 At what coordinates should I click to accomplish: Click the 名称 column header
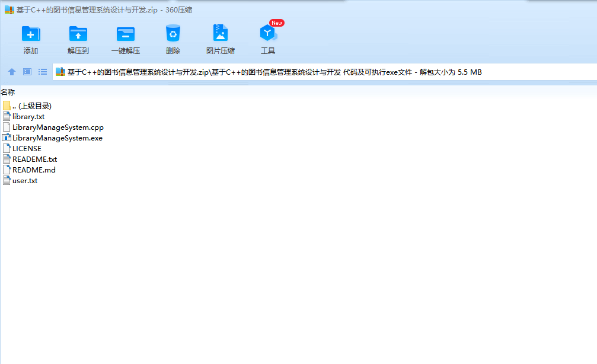click(x=8, y=92)
